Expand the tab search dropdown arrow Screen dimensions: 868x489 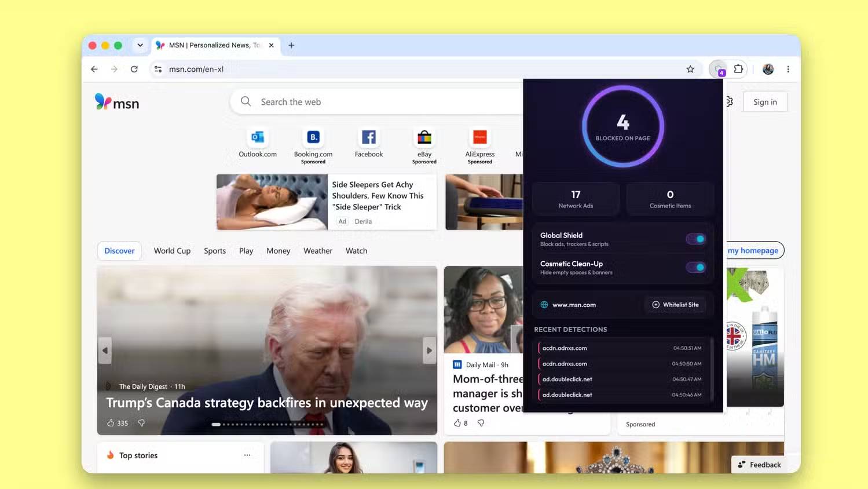tap(140, 45)
